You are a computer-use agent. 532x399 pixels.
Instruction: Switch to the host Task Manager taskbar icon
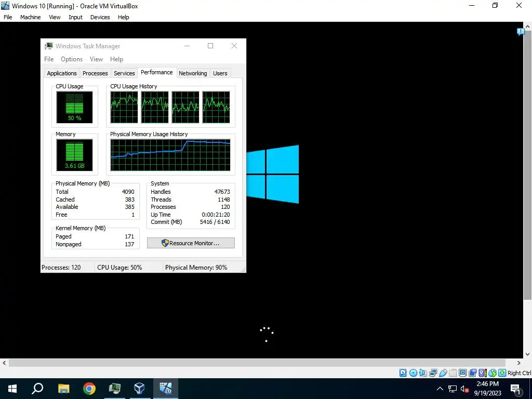pos(115,389)
